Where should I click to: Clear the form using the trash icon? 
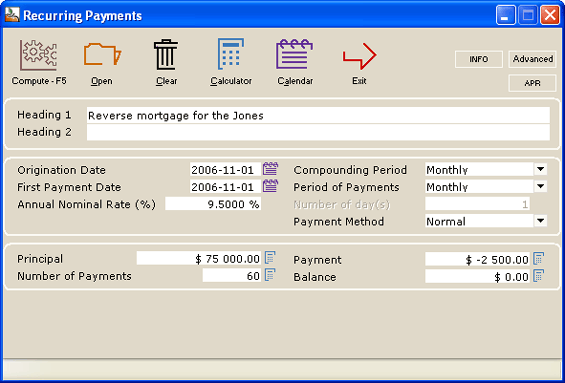166,54
